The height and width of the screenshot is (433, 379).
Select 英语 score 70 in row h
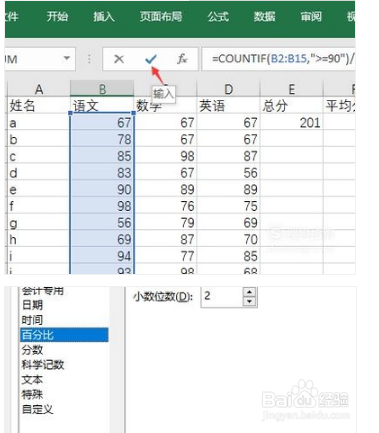click(x=228, y=239)
